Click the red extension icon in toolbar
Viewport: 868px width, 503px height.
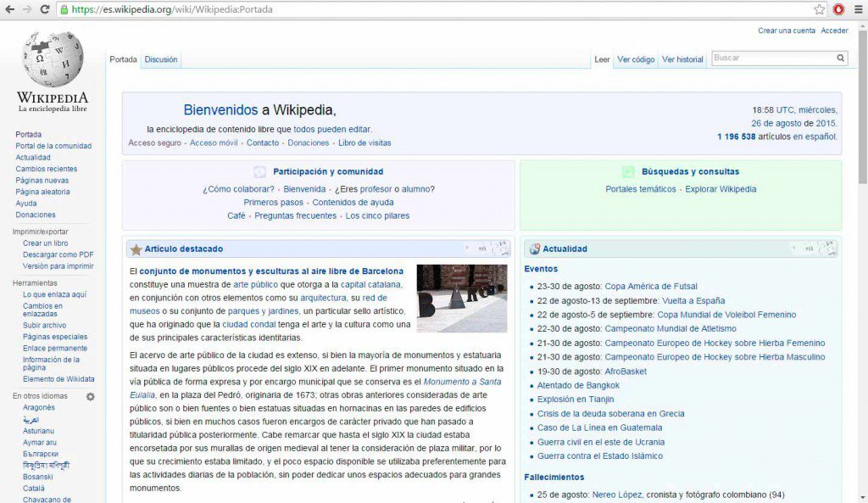[838, 9]
